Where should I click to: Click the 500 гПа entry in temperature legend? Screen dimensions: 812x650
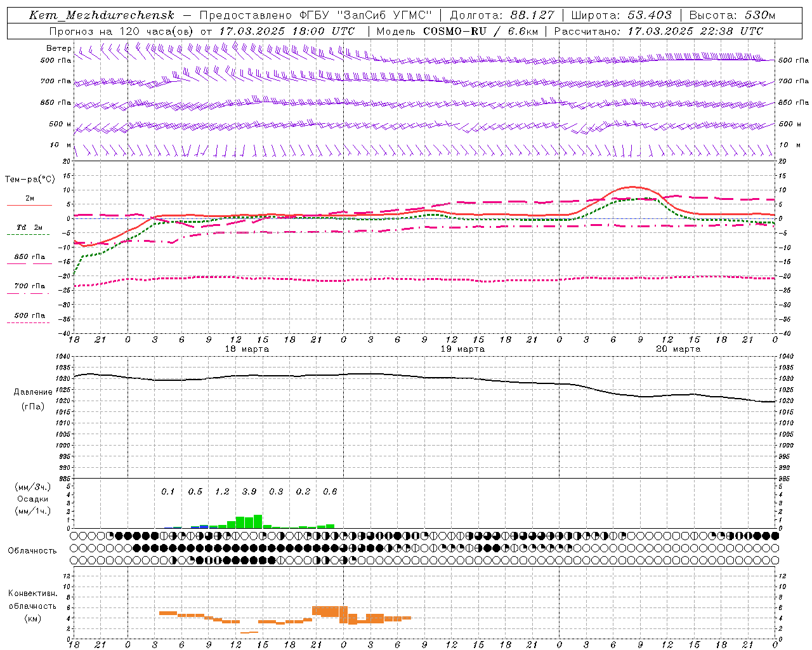click(x=30, y=315)
